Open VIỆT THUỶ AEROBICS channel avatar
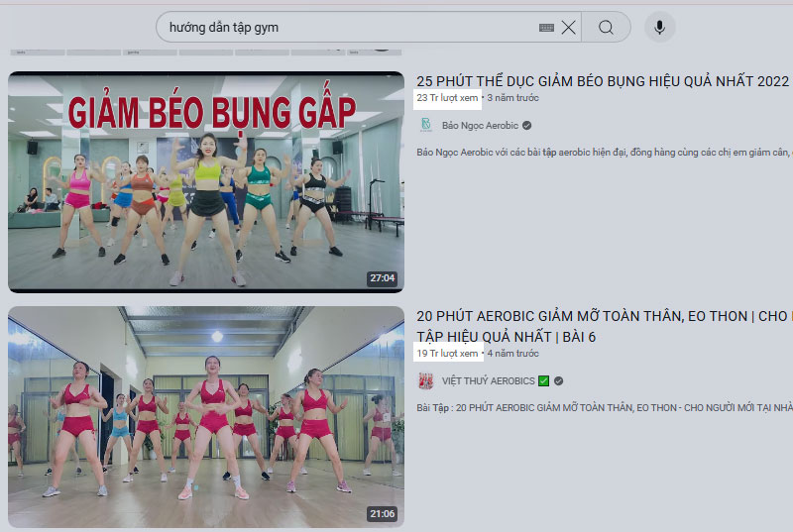Viewport: 793px width, 532px height. click(x=426, y=380)
